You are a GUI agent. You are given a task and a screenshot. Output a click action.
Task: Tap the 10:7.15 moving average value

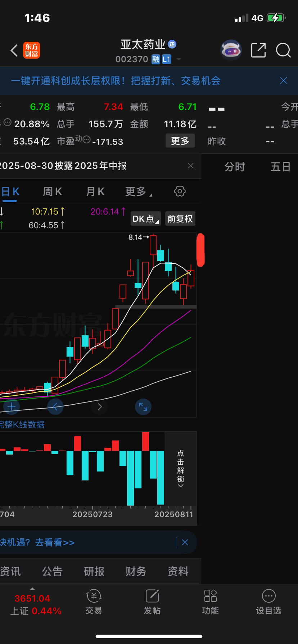(48, 212)
